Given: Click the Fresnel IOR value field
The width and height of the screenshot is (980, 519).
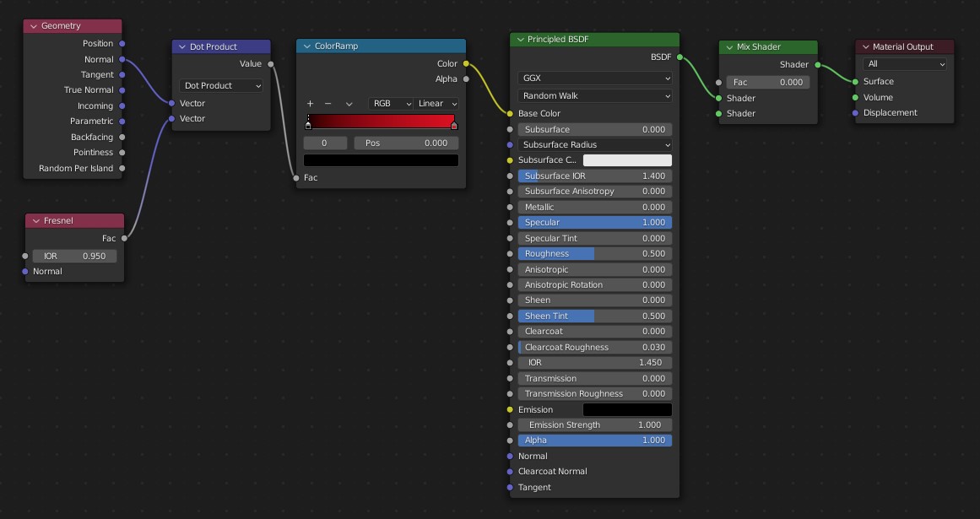Looking at the screenshot, I should pyautogui.click(x=75, y=256).
